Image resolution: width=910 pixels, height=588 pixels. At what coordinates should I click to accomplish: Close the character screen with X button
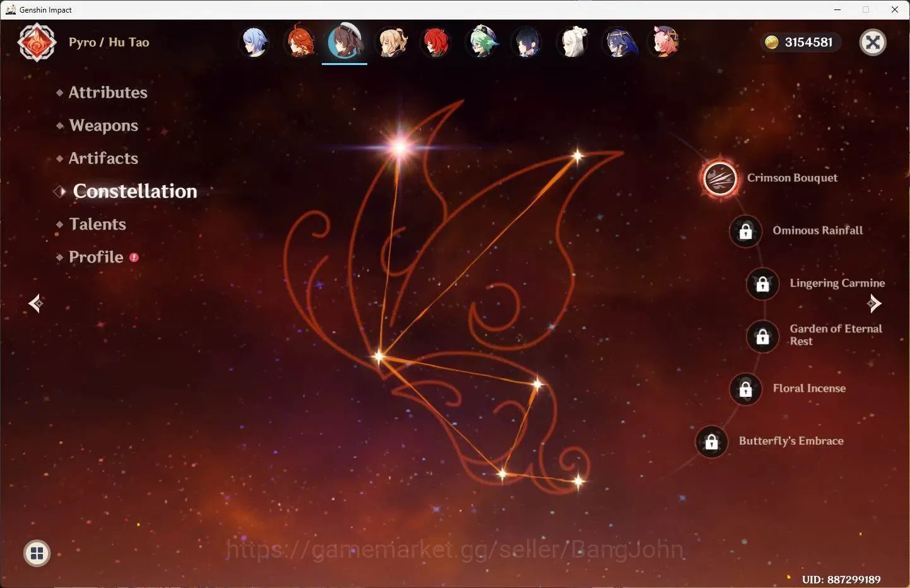[873, 42]
